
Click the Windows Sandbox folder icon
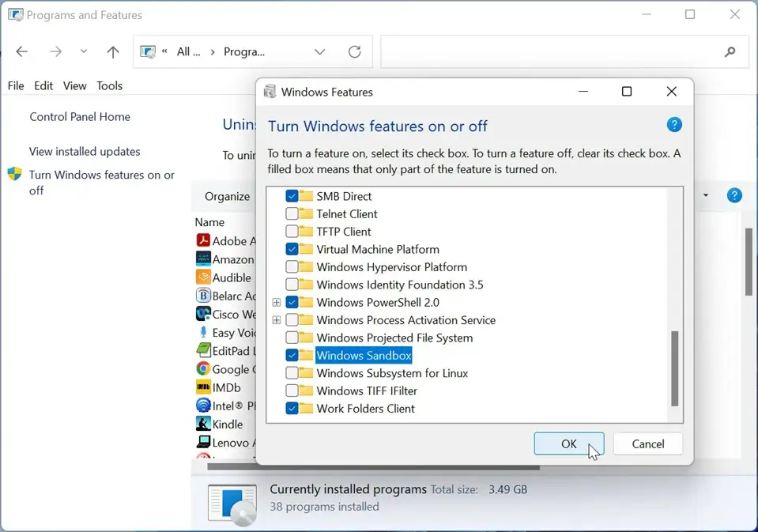pyautogui.click(x=306, y=356)
